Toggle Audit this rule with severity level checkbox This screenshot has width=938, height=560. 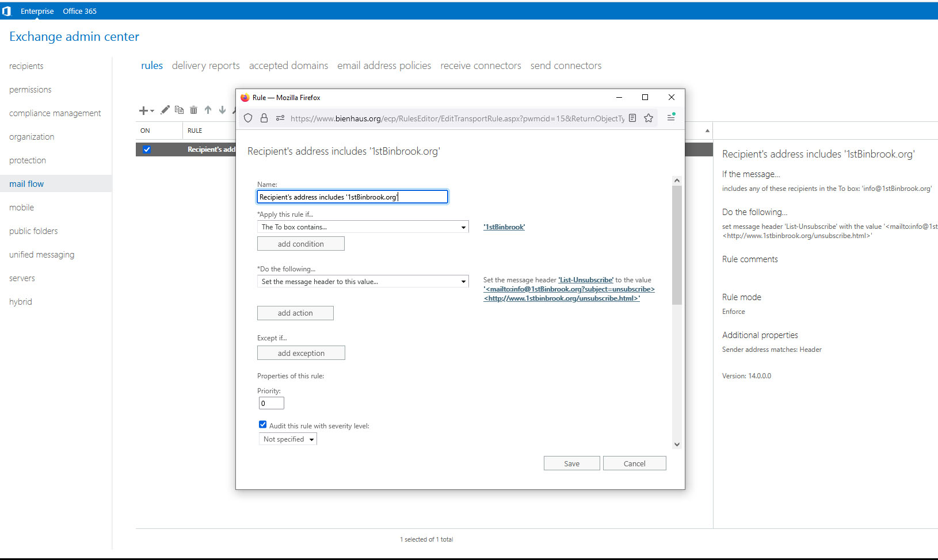click(262, 424)
